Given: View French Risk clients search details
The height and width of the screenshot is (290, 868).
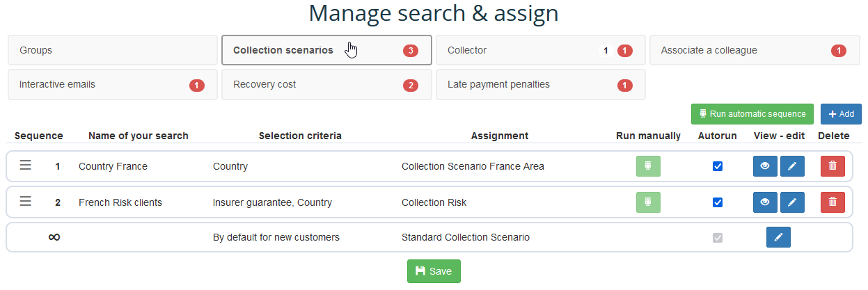Looking at the screenshot, I should [765, 202].
